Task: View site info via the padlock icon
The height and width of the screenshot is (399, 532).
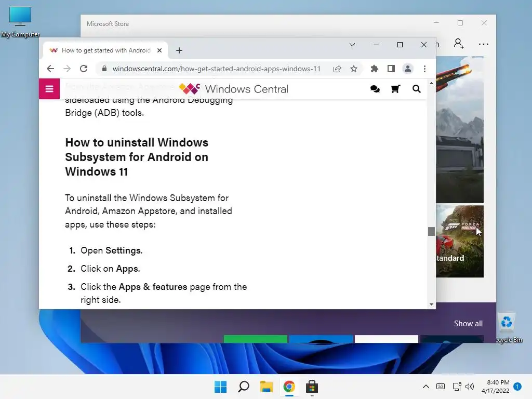Action: [104, 69]
